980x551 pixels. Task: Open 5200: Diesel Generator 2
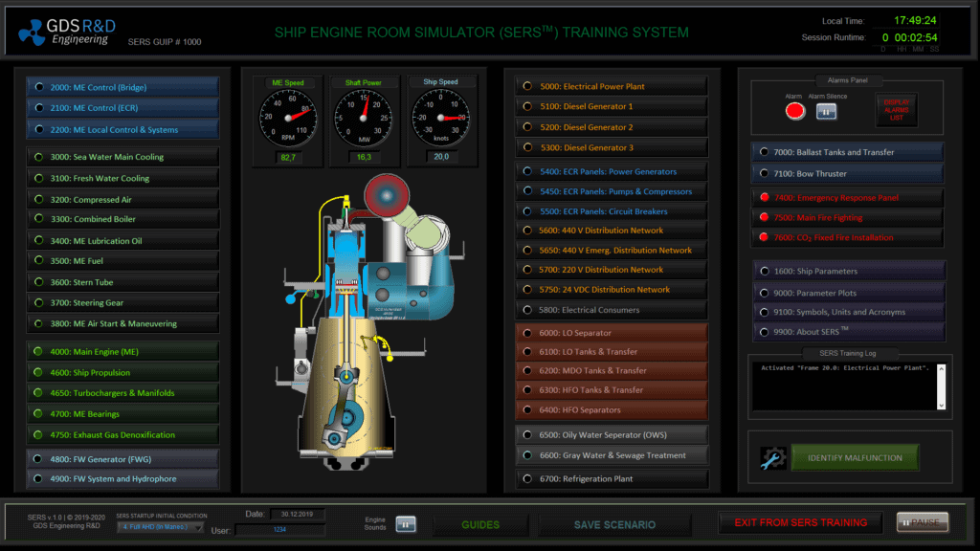[612, 127]
